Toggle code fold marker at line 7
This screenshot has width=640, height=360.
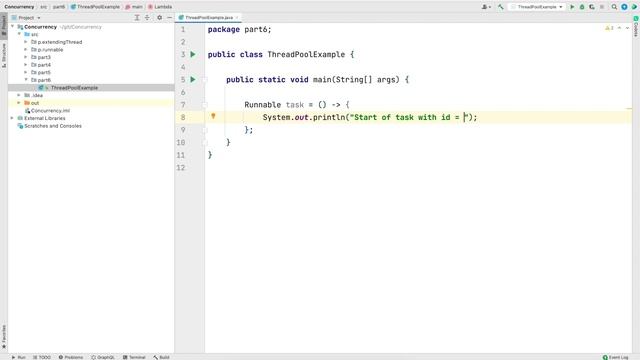[205, 105]
